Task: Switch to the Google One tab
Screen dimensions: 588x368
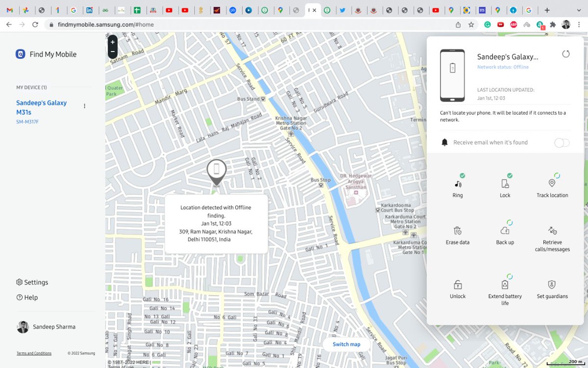Action: pyautogui.click(x=58, y=10)
